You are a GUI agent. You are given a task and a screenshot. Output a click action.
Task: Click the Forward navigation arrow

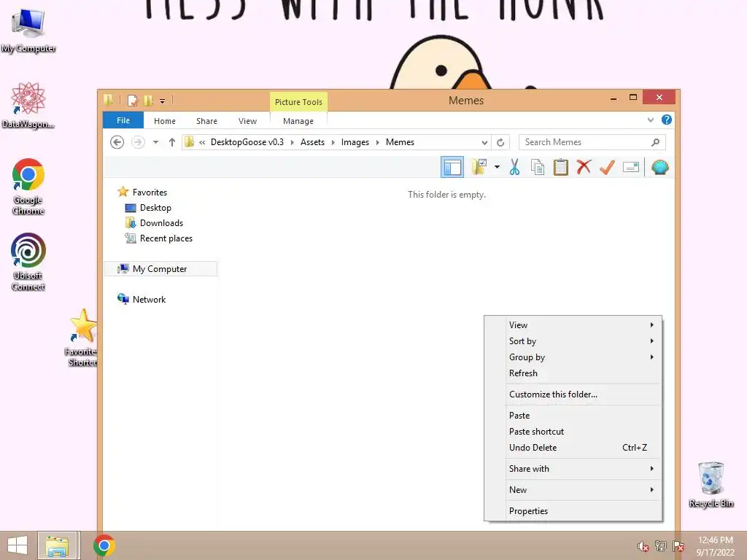[x=138, y=142]
